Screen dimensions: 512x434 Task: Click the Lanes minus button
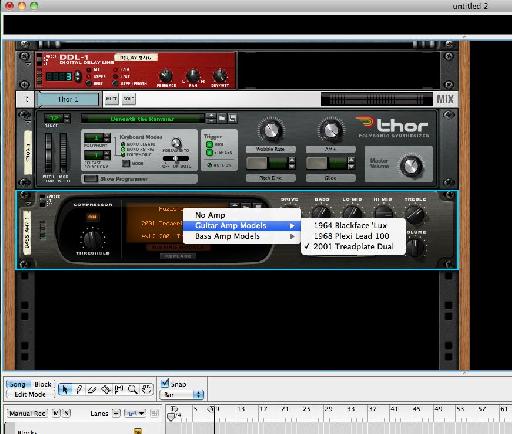[116, 413]
